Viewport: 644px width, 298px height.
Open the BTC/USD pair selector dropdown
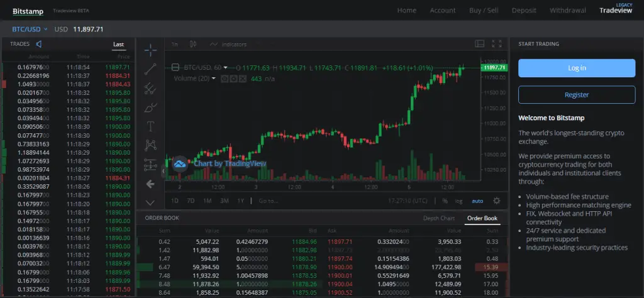30,29
